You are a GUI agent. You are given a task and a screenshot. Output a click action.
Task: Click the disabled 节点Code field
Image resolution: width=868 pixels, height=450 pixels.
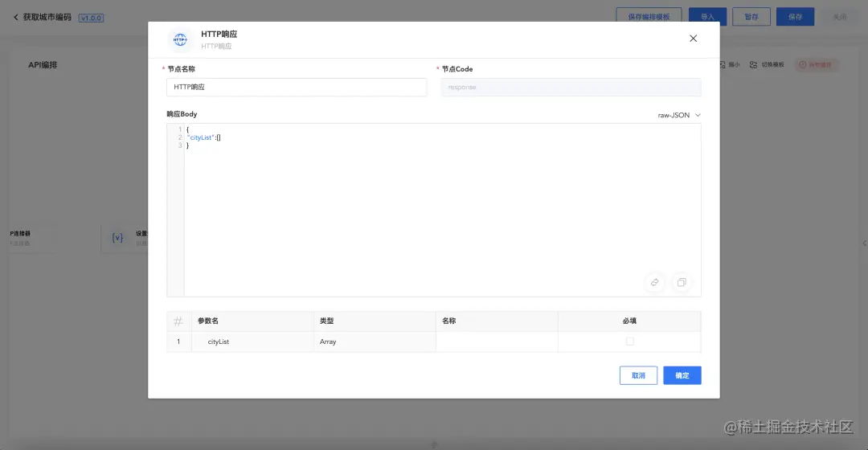(571, 87)
